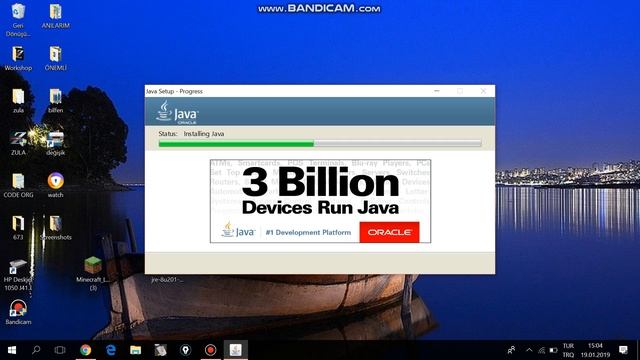The height and width of the screenshot is (360, 640).
Task: Launch the Bandicam desktop shortcut
Action: point(18,312)
